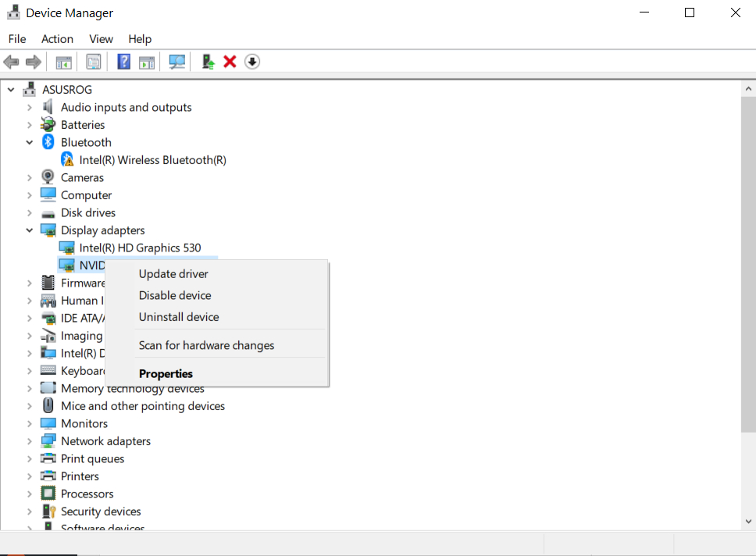Click the Disable device down-arrow icon
The width and height of the screenshot is (756, 556).
[x=252, y=62]
